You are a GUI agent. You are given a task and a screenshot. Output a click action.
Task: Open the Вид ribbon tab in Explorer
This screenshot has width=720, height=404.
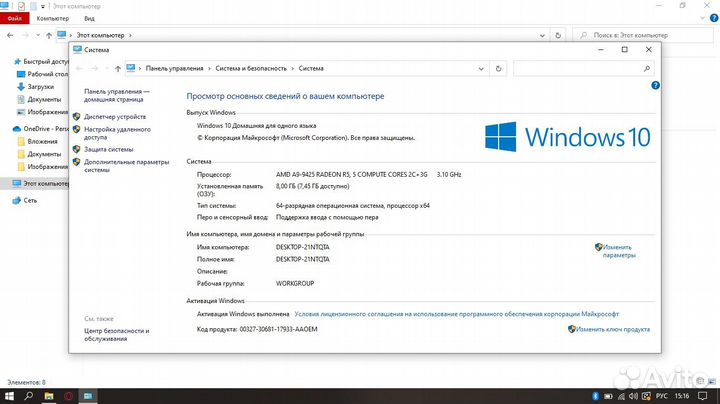click(89, 18)
